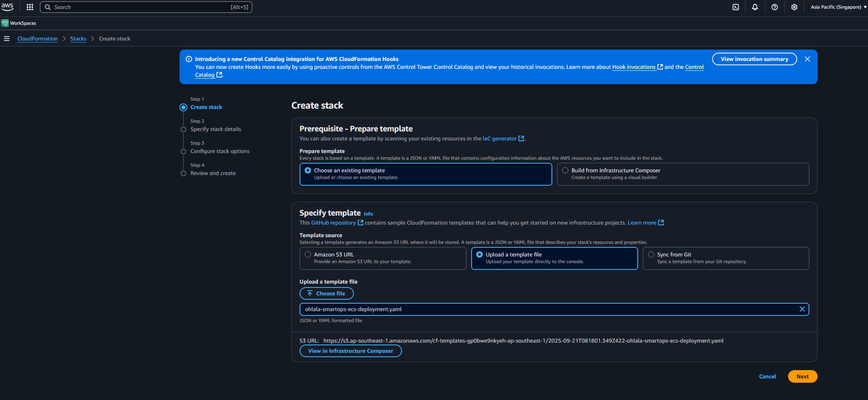Open the notifications bell
Image resolution: width=868 pixels, height=400 pixels.
[x=755, y=7]
